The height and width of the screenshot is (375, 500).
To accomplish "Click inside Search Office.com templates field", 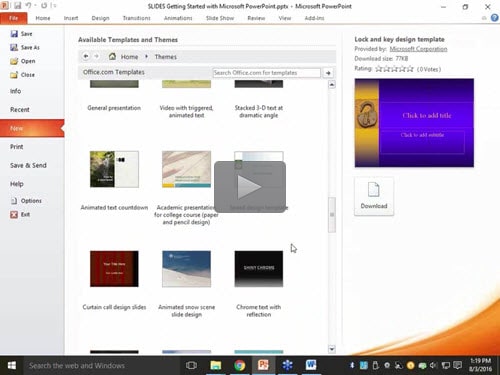I will point(266,73).
